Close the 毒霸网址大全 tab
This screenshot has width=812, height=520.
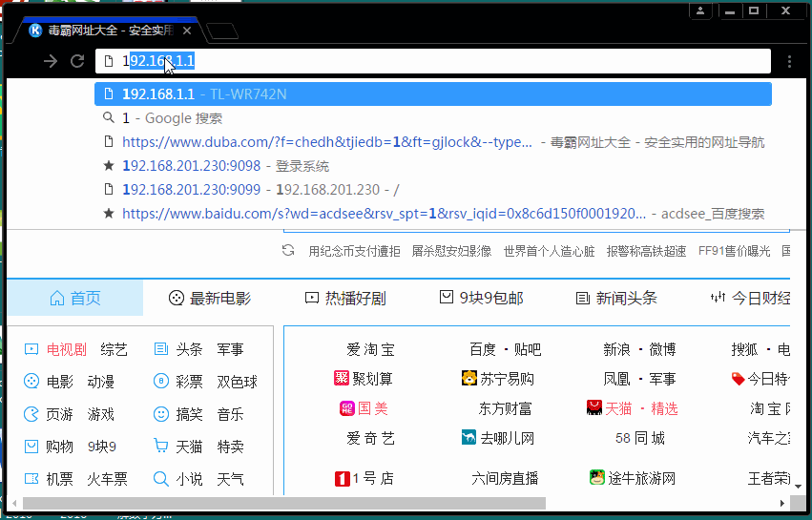pyautogui.click(x=187, y=31)
